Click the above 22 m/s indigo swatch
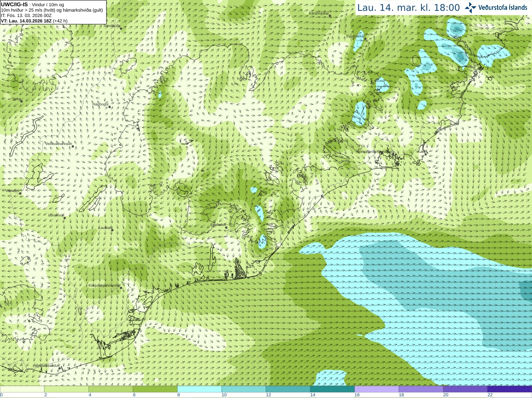Image resolution: width=532 pixels, height=398 pixels. point(510,389)
